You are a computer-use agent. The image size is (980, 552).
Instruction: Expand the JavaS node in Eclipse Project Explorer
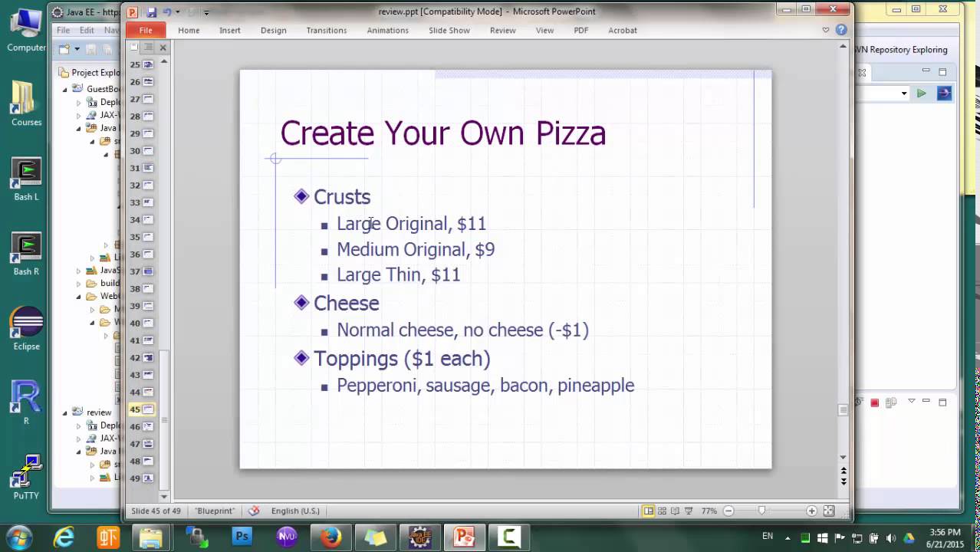[78, 271]
